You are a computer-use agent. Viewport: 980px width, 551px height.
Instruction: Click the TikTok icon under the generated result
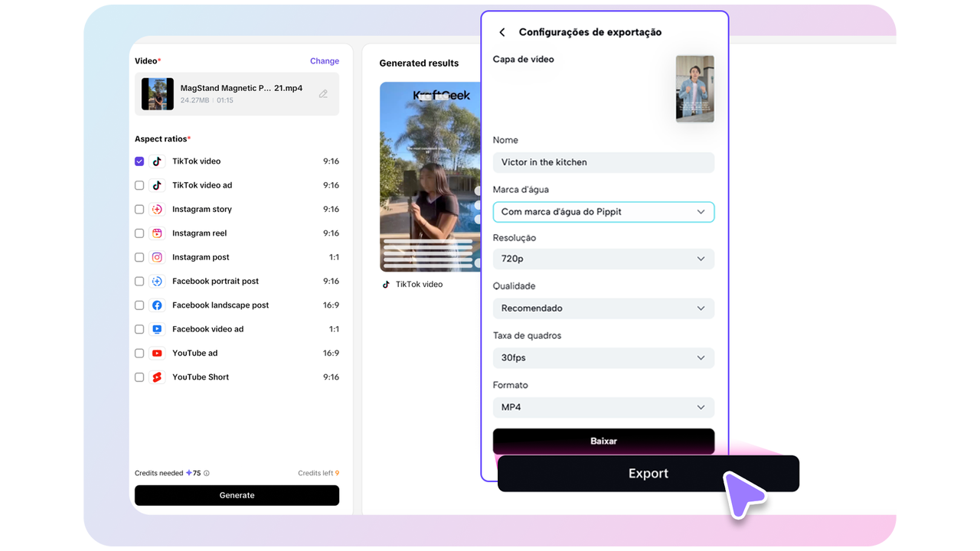tap(386, 284)
